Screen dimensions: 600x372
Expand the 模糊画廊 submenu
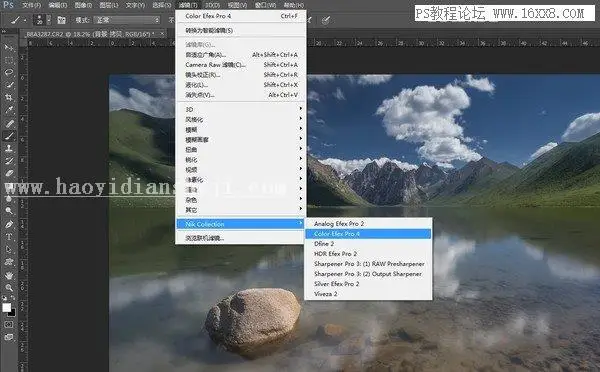pos(240,139)
